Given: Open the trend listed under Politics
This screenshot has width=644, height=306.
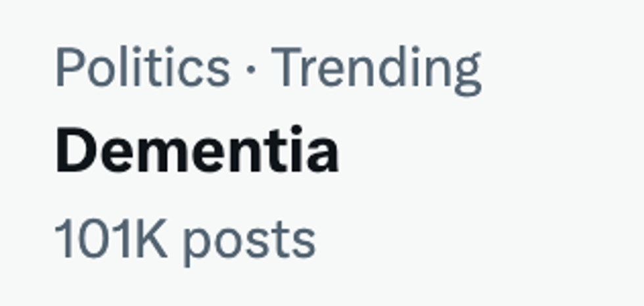Looking at the screenshot, I should [x=197, y=151].
